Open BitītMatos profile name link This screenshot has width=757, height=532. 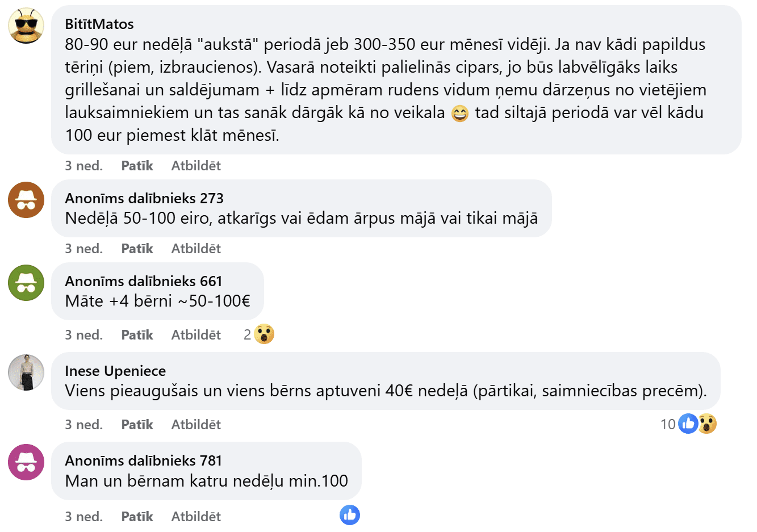tap(99, 24)
